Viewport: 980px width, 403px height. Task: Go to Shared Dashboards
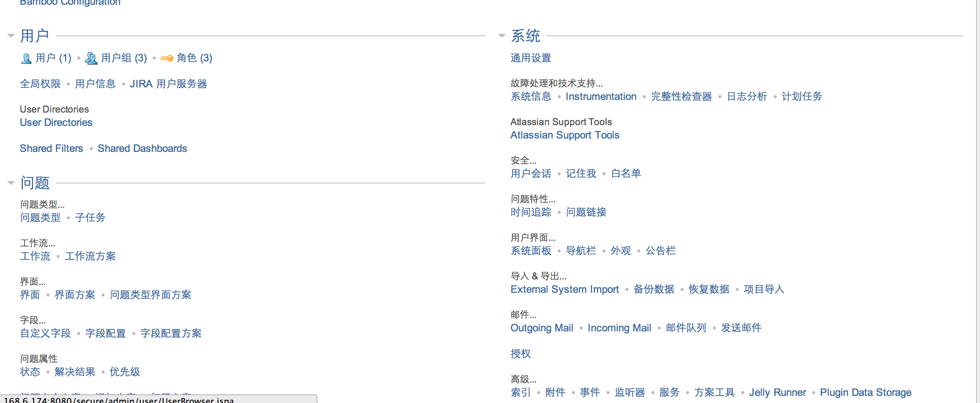tap(142, 148)
